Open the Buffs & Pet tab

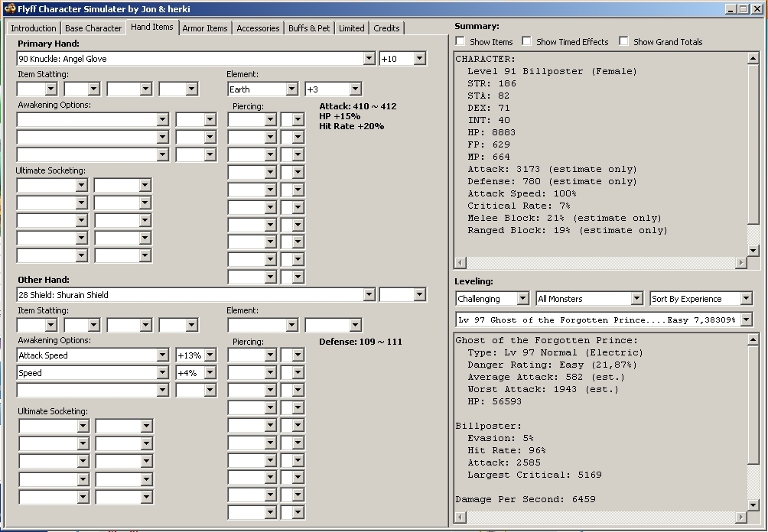(309, 28)
